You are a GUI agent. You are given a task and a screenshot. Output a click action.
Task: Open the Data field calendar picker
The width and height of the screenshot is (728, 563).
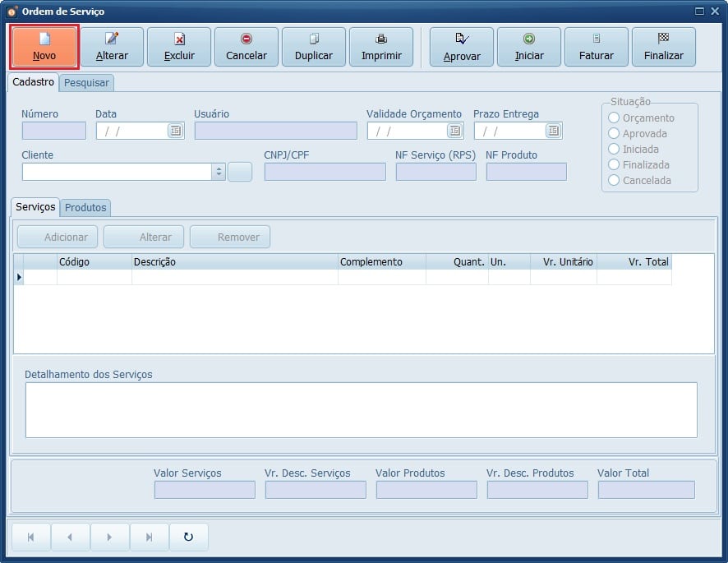point(175,131)
